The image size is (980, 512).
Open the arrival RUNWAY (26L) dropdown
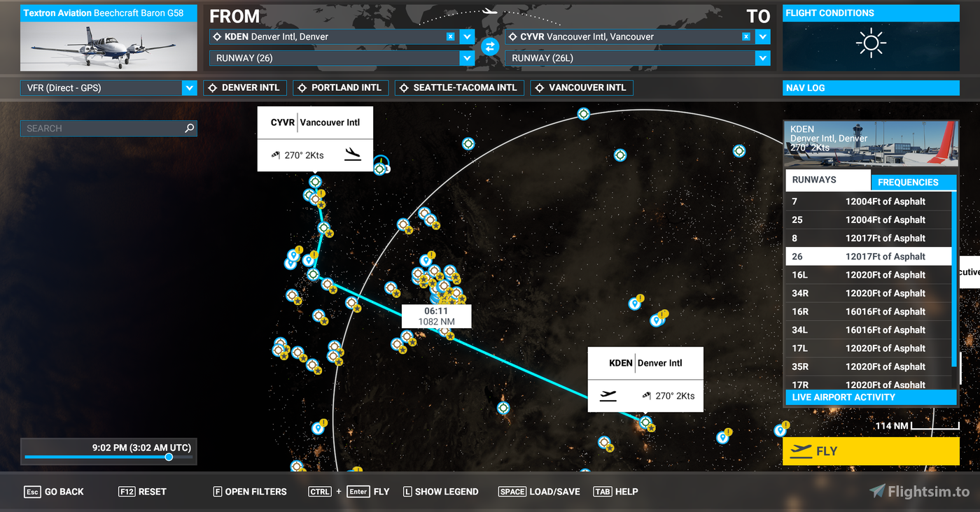tap(762, 59)
